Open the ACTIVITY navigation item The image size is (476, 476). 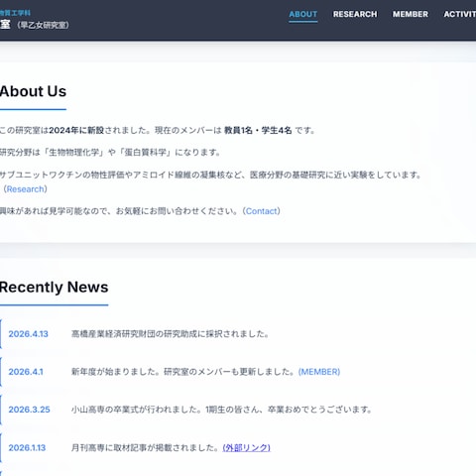[460, 14]
